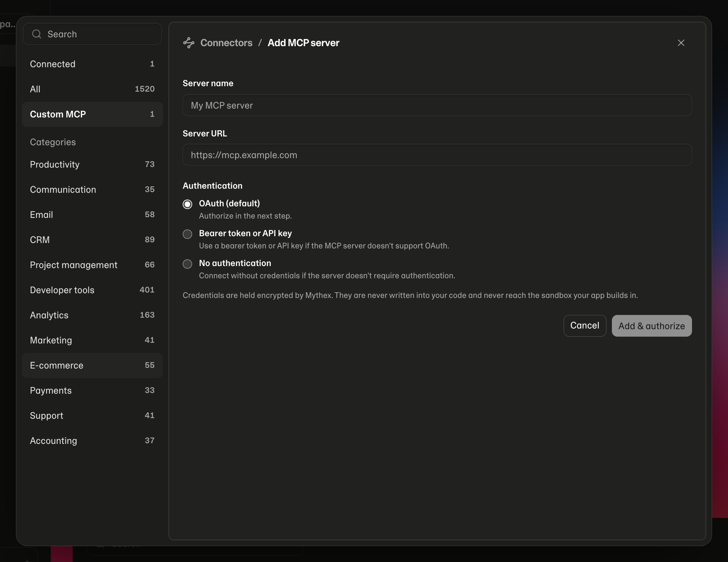Open the Communication category
Screen dimensions: 728x562
pos(92,189)
